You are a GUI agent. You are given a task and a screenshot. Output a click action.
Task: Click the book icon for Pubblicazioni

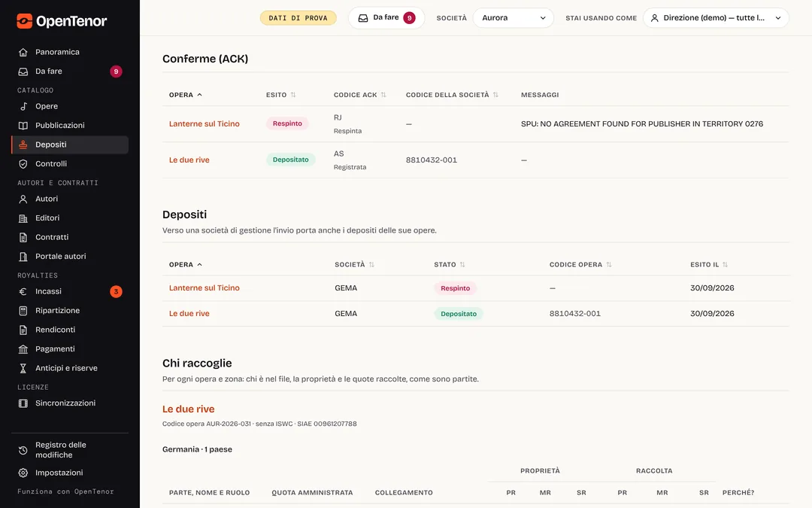[x=23, y=126]
